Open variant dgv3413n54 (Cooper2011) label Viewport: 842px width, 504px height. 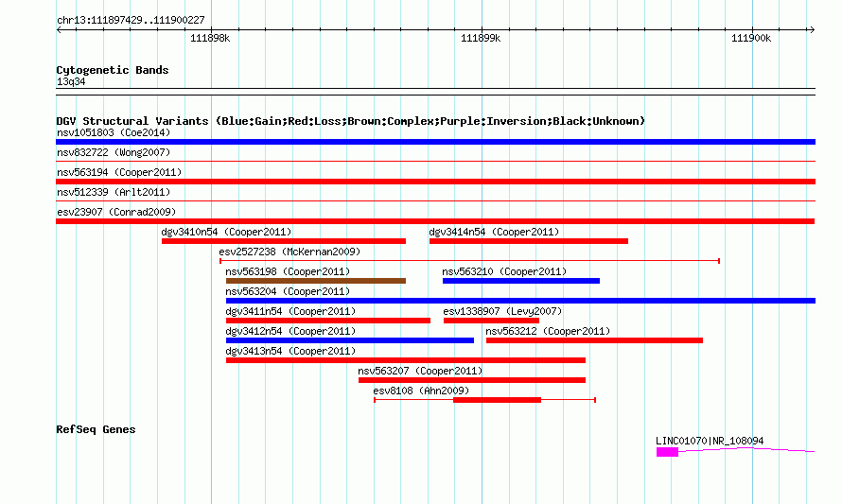tap(290, 351)
